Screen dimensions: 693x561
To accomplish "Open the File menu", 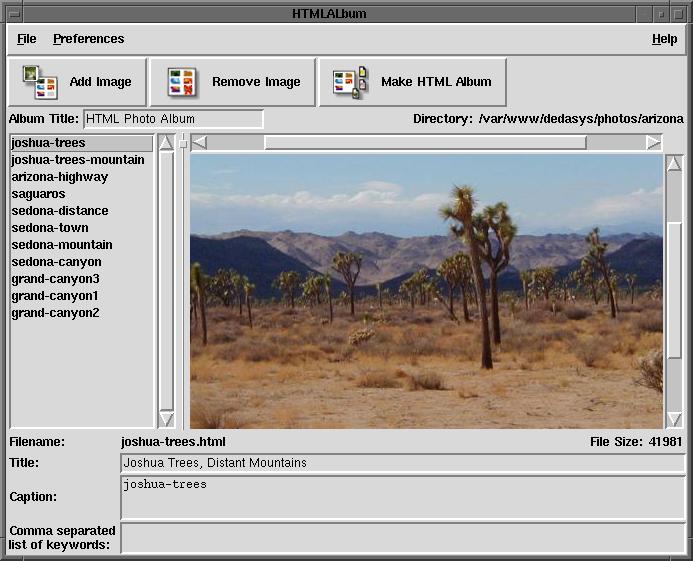I will (x=26, y=39).
